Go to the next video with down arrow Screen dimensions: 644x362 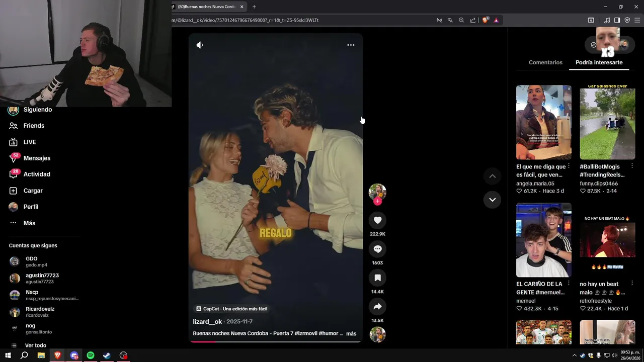pos(493,200)
